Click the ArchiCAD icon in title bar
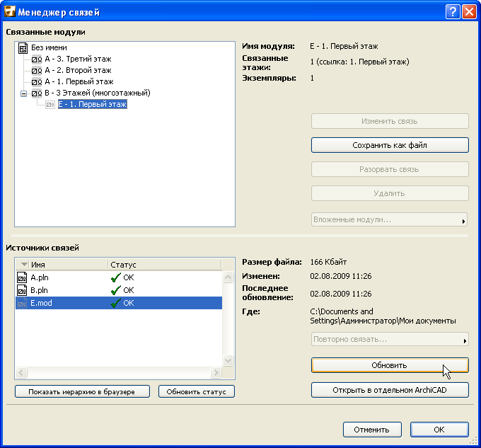This screenshot has height=448, width=481. [10, 11]
